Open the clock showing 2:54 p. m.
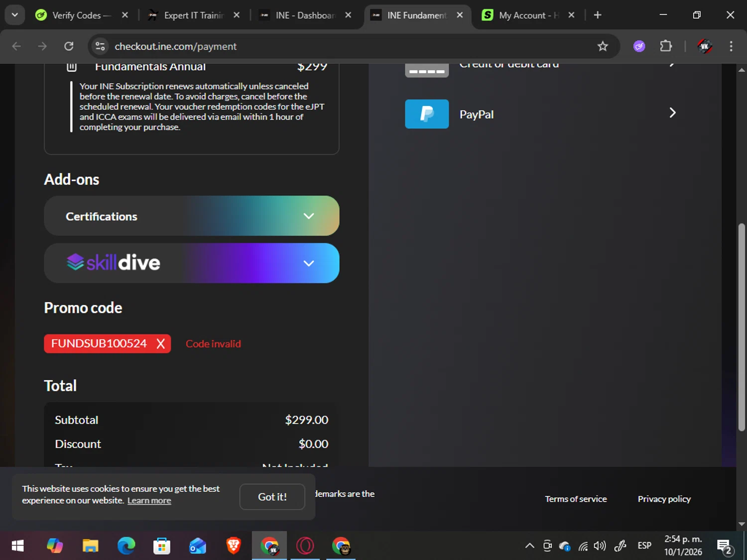 point(683,546)
